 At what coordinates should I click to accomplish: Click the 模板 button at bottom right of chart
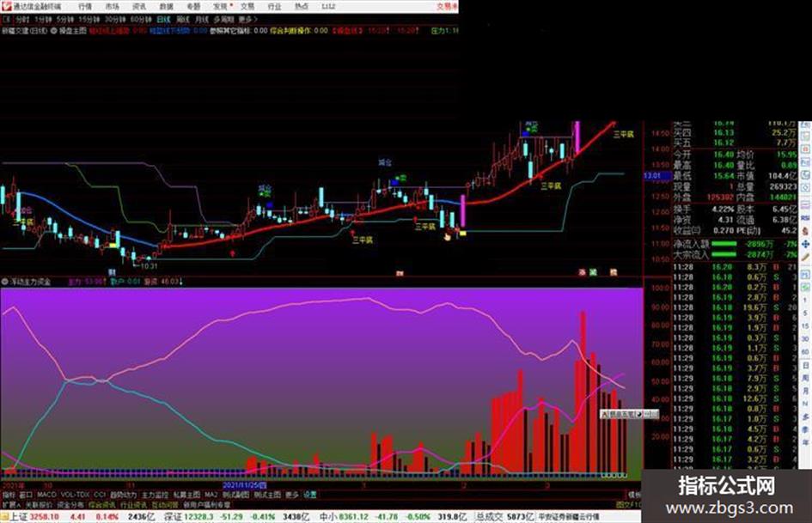click(635, 495)
